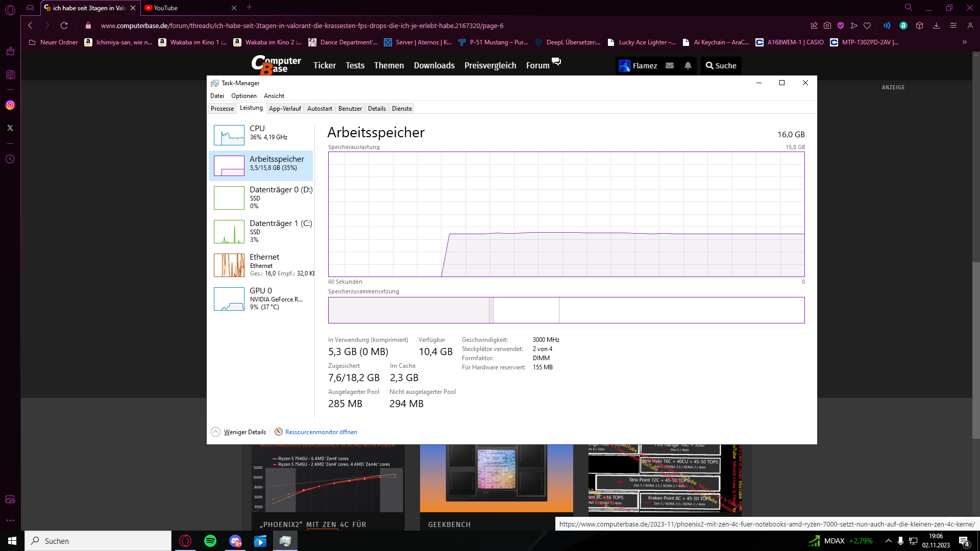Image resolution: width=980 pixels, height=551 pixels.
Task: Expand hidden bookmarks overflow chevron
Action: click(x=964, y=42)
